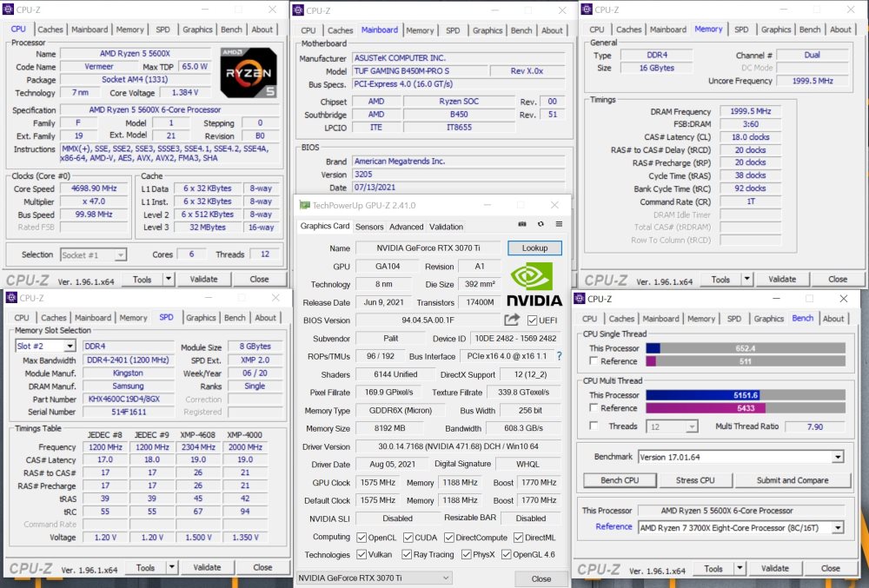Click the GPU-Z screenshot camera icon
Viewport: 869px width, 588px height.
(x=522, y=224)
